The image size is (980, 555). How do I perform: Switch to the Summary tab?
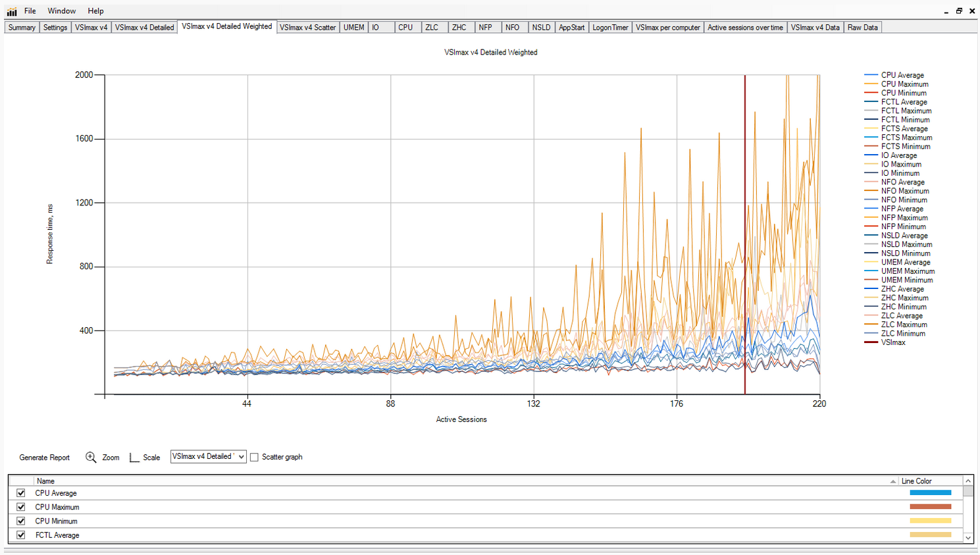[x=22, y=28]
